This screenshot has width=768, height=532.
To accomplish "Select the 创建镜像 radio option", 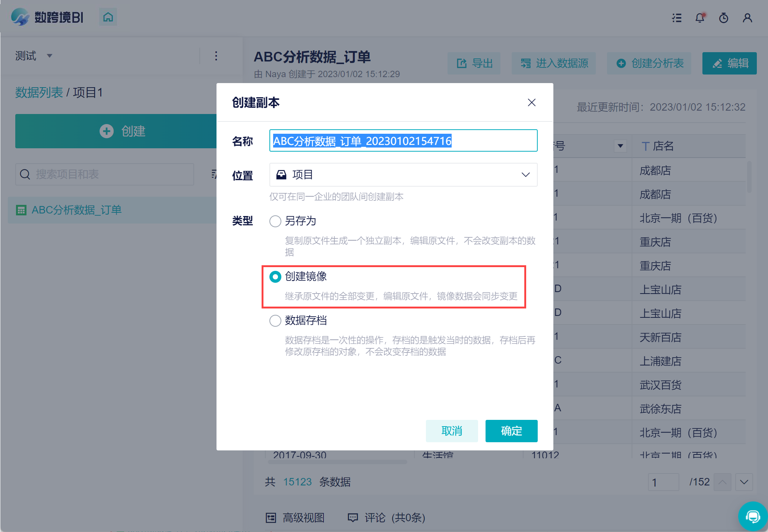I will 275,277.
